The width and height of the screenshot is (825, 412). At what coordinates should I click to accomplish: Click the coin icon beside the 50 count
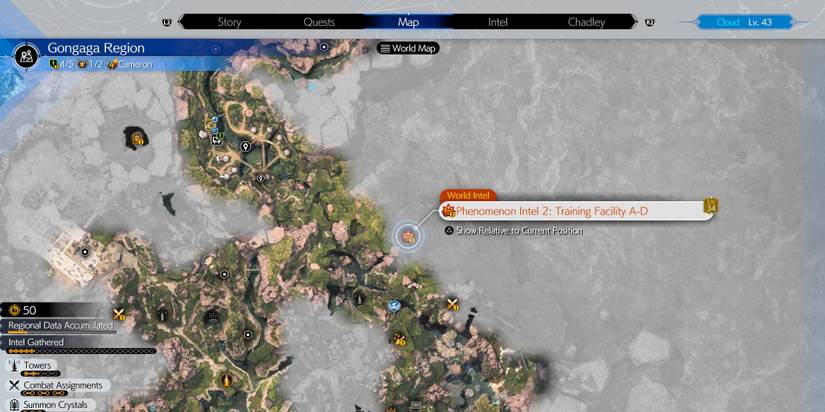[x=14, y=310]
